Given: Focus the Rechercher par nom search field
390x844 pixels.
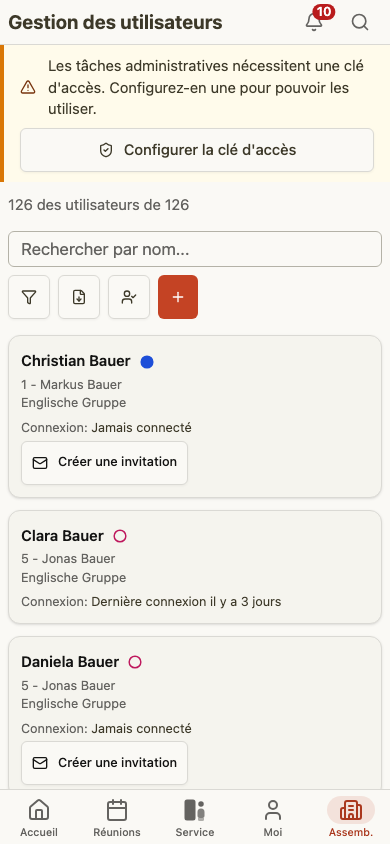Looking at the screenshot, I should (x=195, y=249).
